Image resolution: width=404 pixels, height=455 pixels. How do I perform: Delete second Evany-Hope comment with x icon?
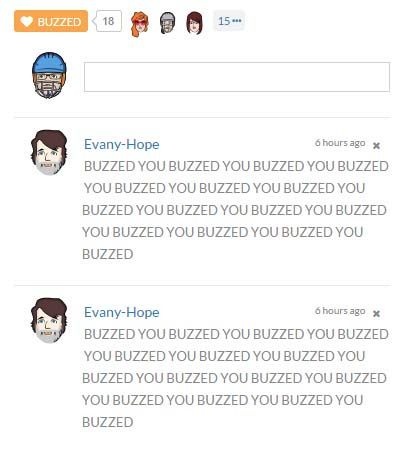[x=376, y=314]
